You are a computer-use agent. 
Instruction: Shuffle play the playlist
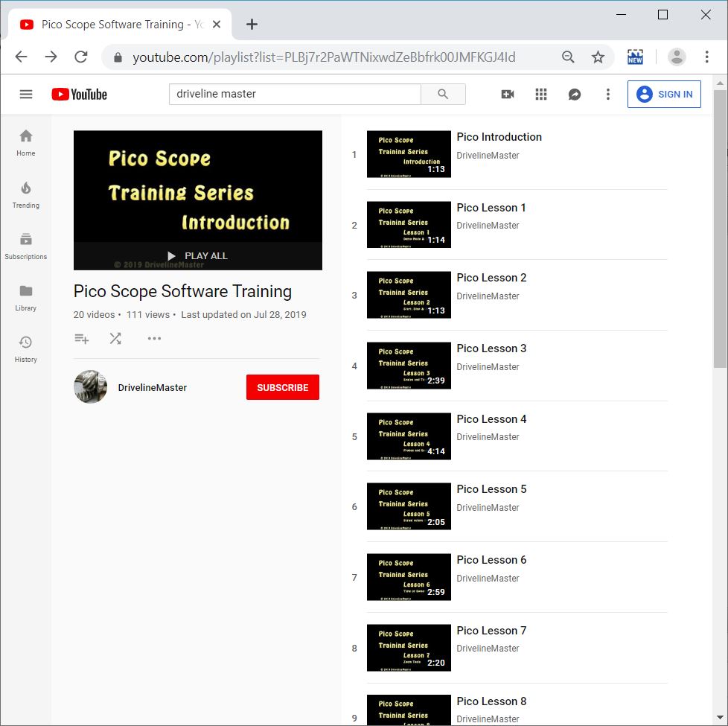(x=115, y=339)
